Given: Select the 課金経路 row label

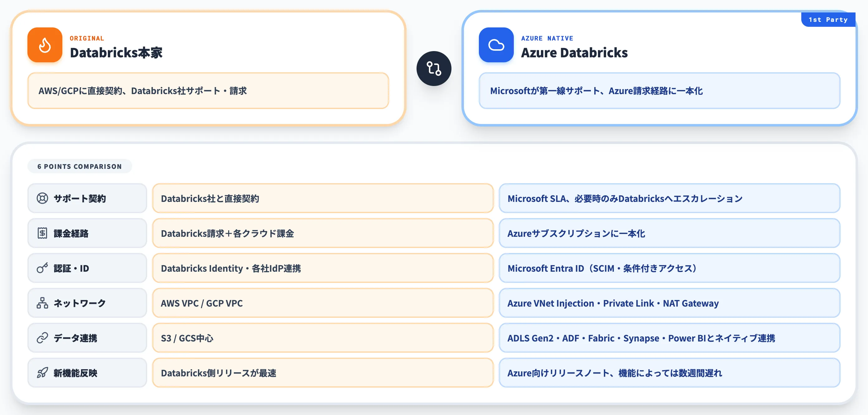Looking at the screenshot, I should (87, 233).
